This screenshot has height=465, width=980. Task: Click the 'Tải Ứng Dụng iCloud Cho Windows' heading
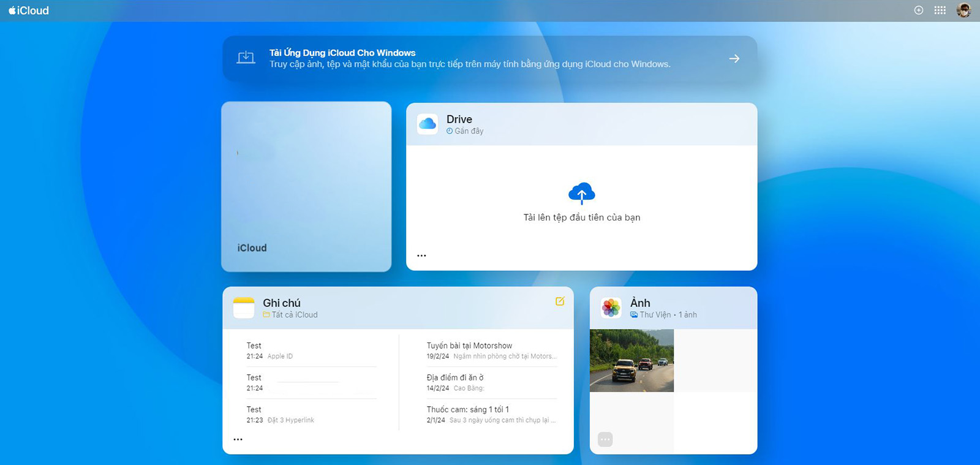point(342,53)
